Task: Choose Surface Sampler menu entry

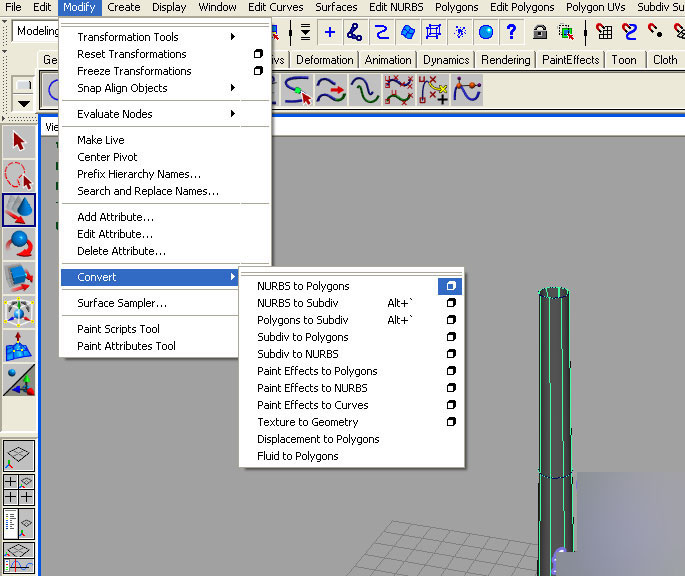Action: [122, 303]
